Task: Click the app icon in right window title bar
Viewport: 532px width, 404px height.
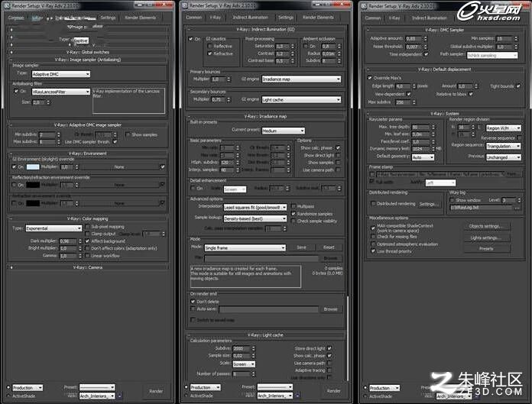Action: click(x=365, y=6)
